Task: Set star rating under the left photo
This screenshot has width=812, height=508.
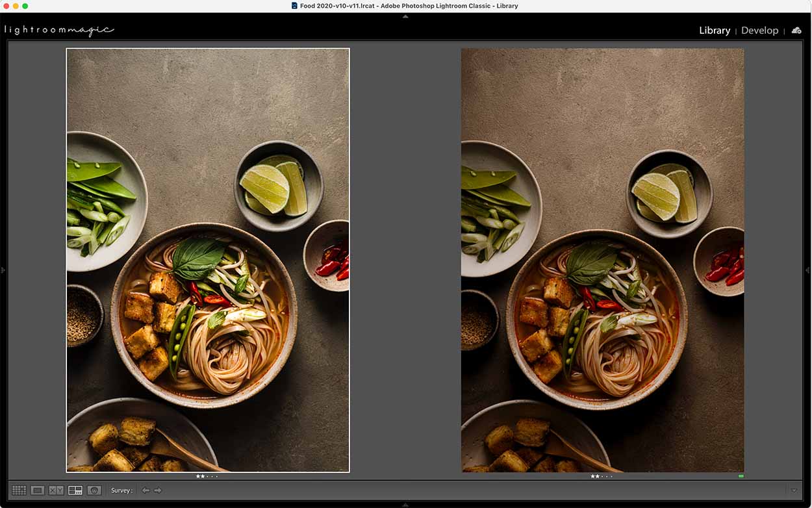Action: (x=207, y=476)
